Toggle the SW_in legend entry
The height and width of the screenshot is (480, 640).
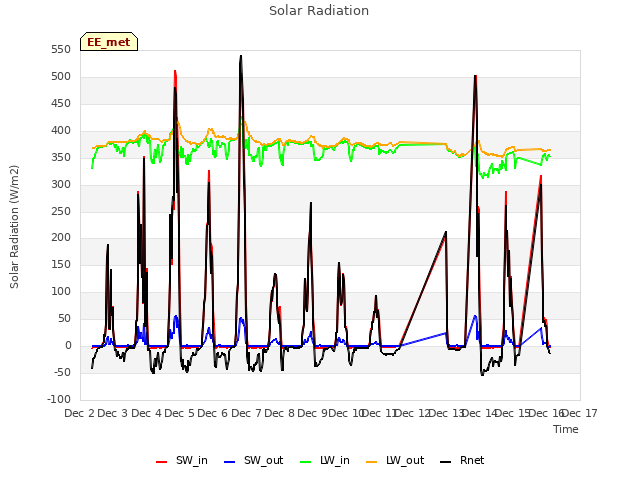click(x=182, y=461)
